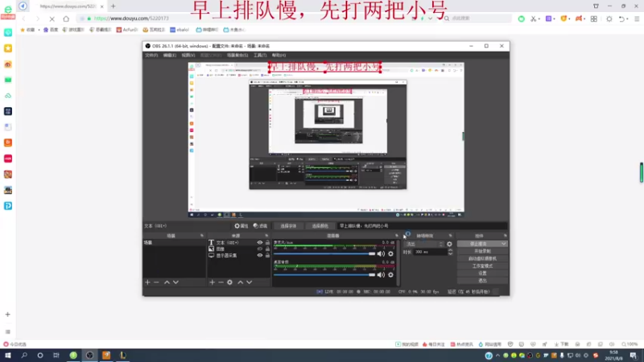The height and width of the screenshot is (362, 644).
Task: Move the scene up in the scenes dock
Action: (x=167, y=282)
